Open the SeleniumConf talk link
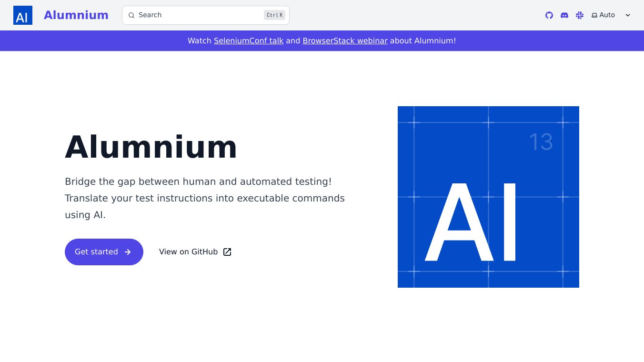Viewport: 644px width, 362px height. tap(249, 41)
